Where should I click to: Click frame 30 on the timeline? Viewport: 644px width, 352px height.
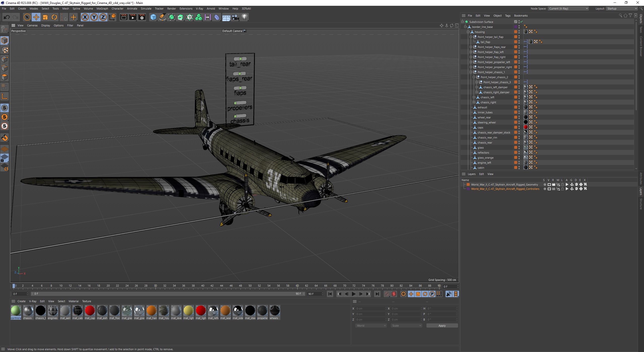tap(155, 286)
